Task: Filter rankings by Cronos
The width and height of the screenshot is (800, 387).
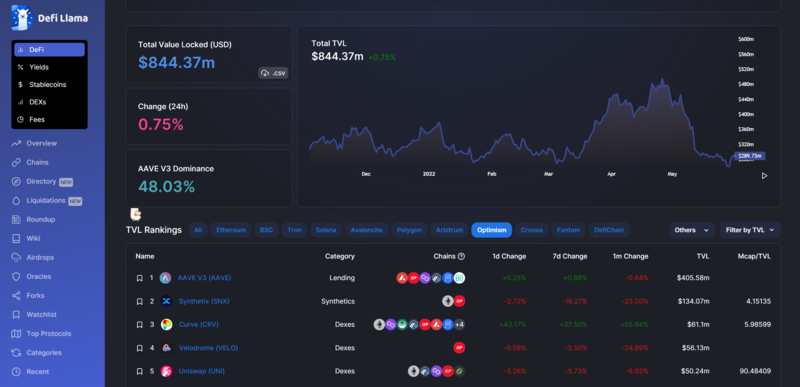Action: [x=532, y=230]
